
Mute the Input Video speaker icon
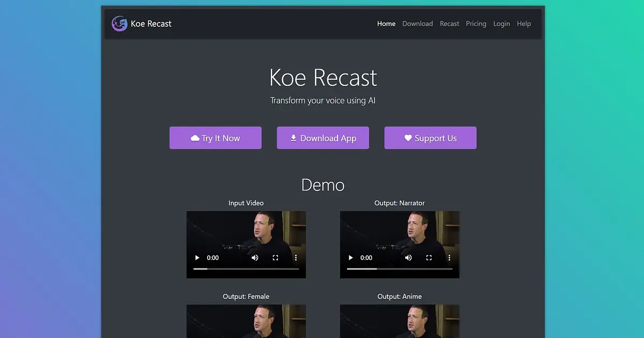pyautogui.click(x=255, y=258)
